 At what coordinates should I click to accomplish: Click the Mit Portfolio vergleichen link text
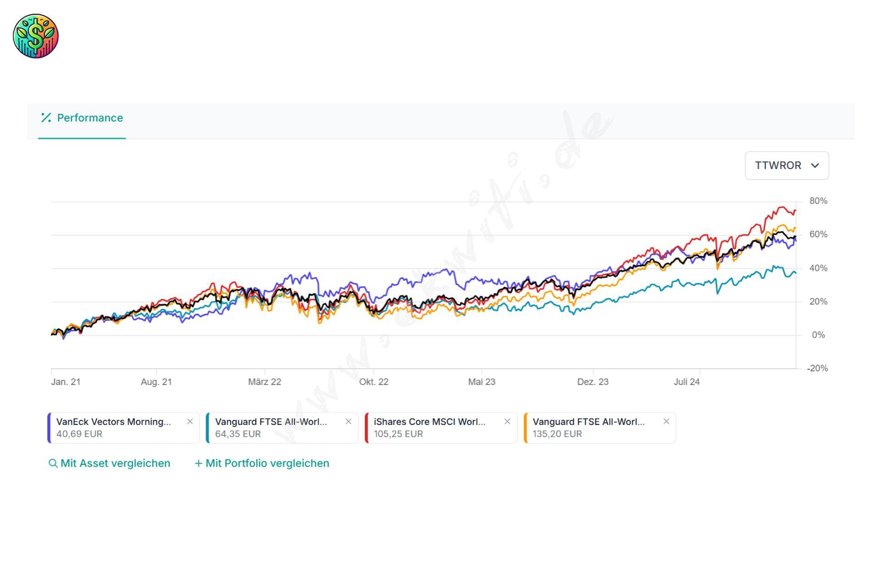[x=267, y=464]
